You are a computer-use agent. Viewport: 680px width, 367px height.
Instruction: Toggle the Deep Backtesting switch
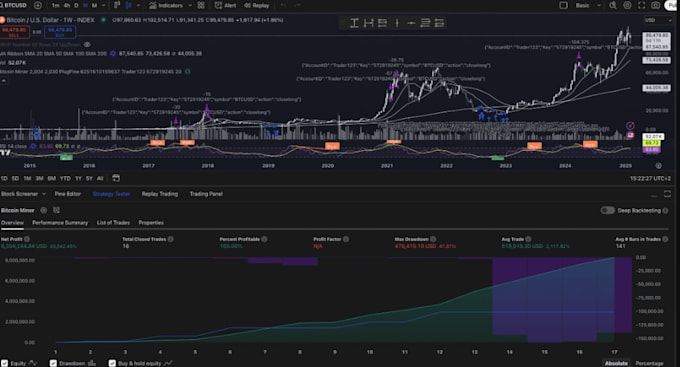coord(608,210)
